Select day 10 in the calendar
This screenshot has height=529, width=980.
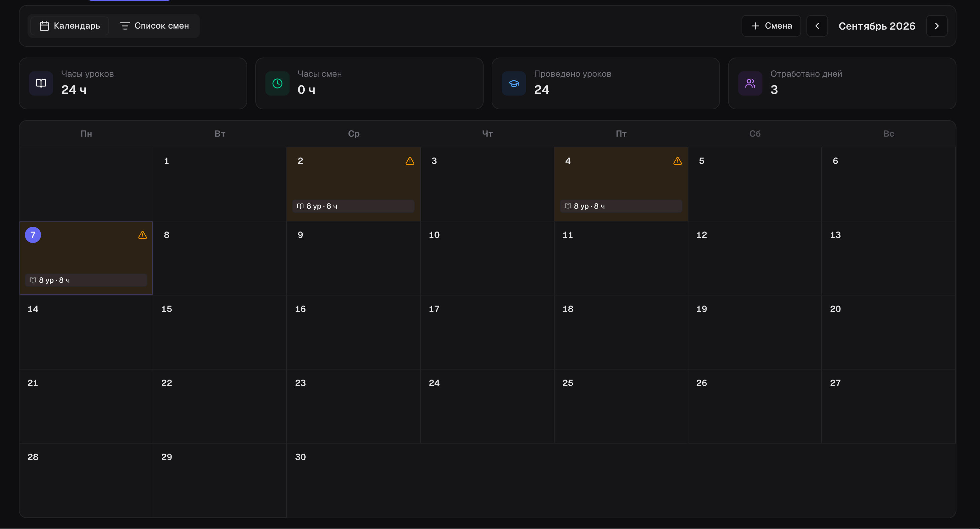click(487, 258)
